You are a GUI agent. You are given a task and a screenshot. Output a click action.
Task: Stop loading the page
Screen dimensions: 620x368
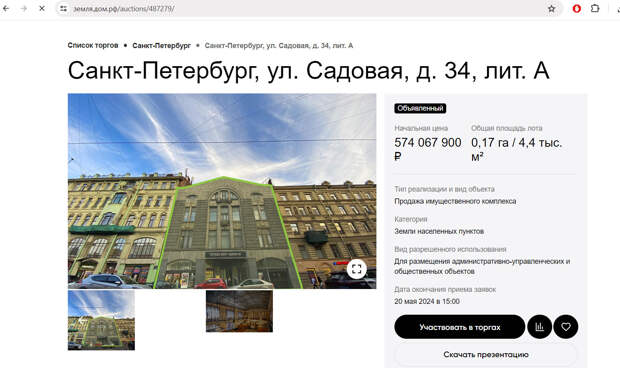42,8
